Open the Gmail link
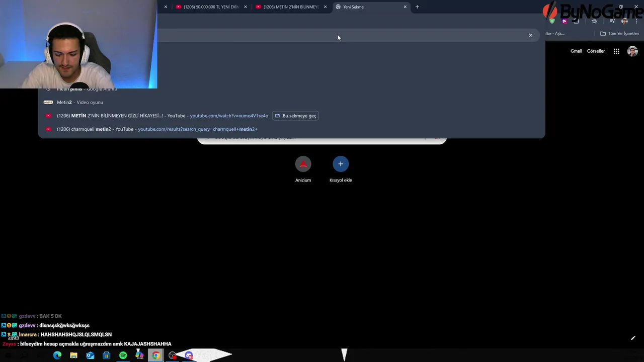 (x=576, y=51)
